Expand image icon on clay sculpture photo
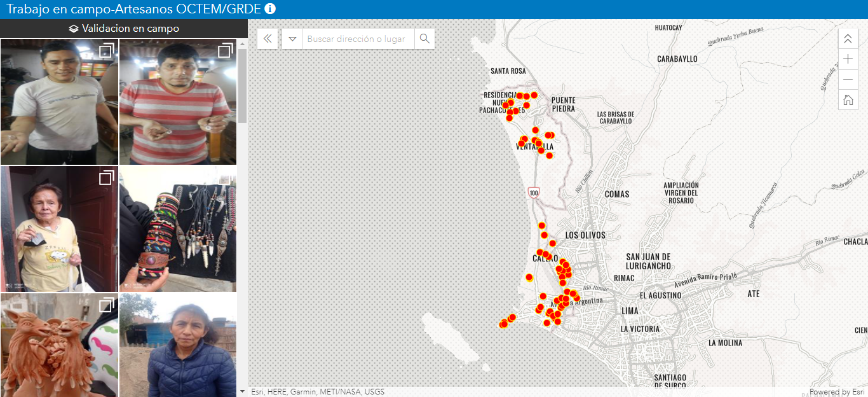Screen dimensions: 868x397 coord(107,304)
